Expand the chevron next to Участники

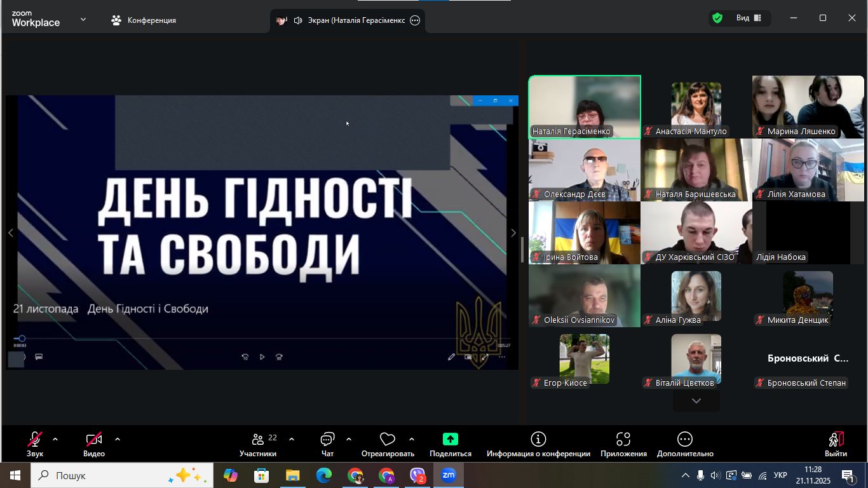point(292,439)
